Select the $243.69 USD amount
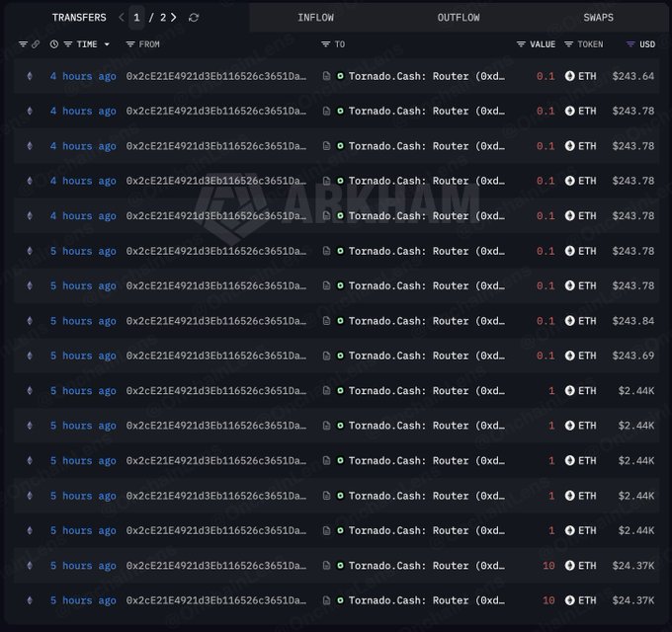672x632 pixels. [633, 355]
